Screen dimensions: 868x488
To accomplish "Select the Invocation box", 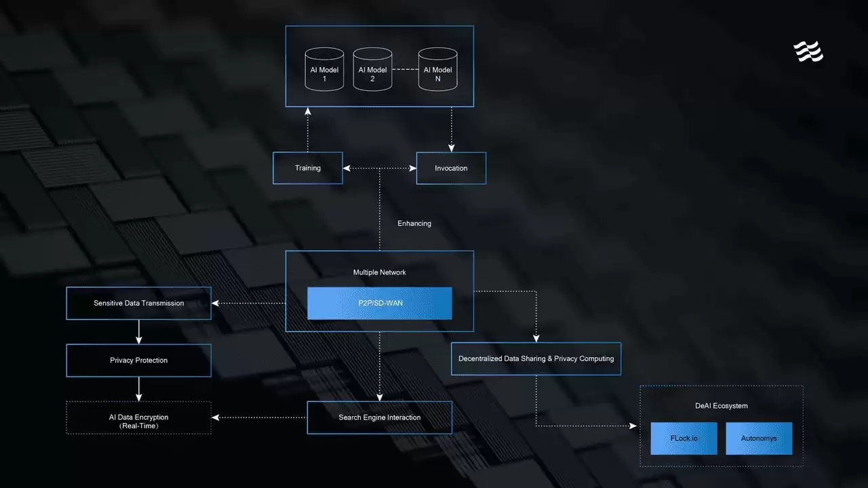I will [450, 167].
